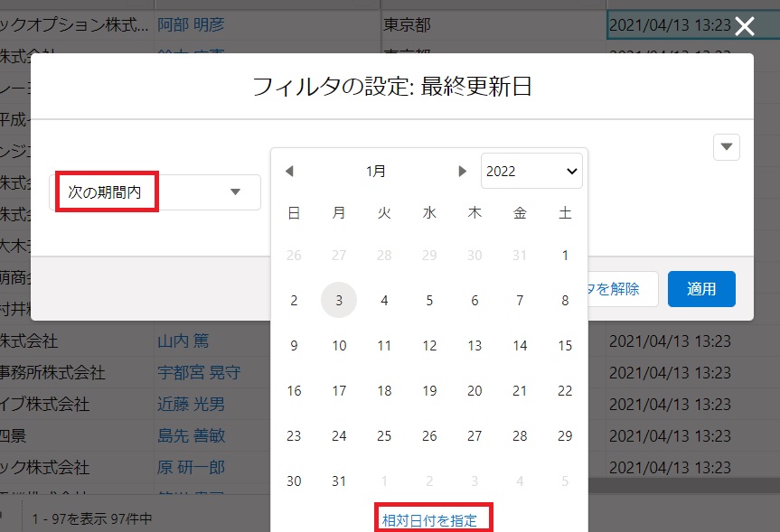Open the 2022 year dropdown

pos(531,171)
